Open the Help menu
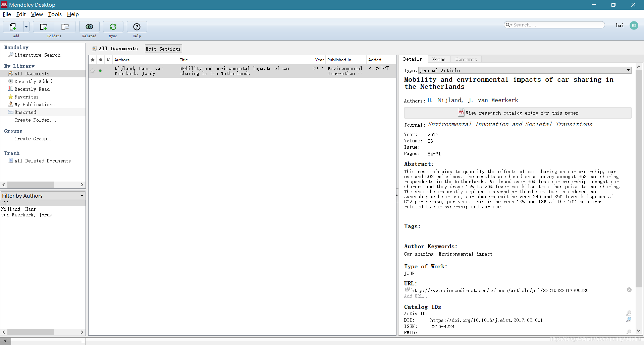This screenshot has height=345, width=644. coord(73,14)
